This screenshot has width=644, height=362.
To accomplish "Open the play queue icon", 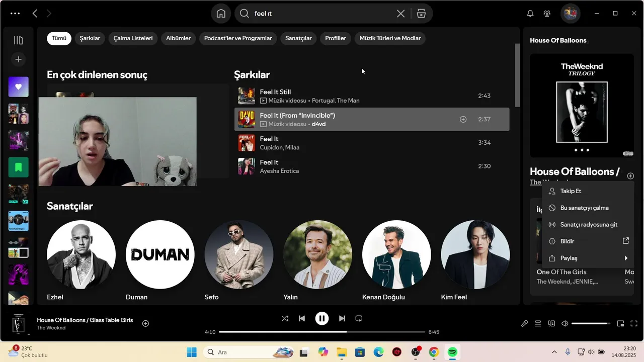I will point(538,324).
